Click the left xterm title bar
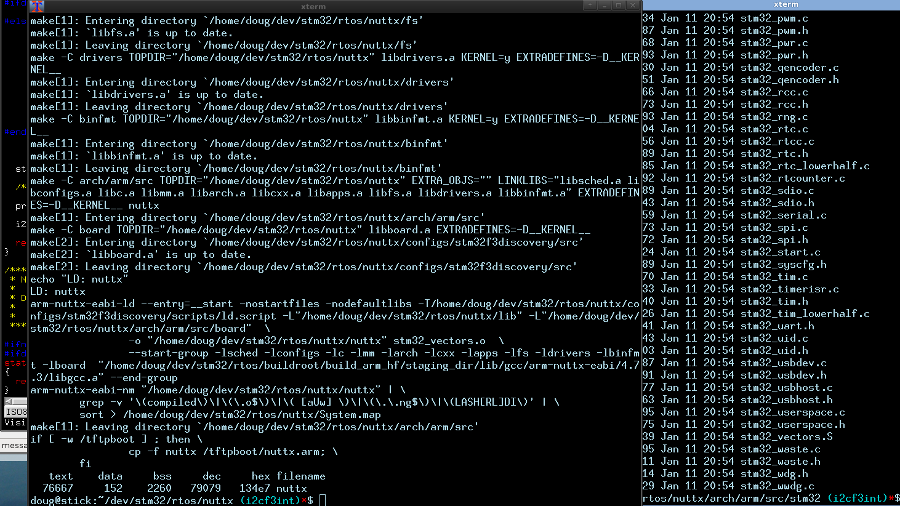The height and width of the screenshot is (506, 900). click(x=313, y=6)
